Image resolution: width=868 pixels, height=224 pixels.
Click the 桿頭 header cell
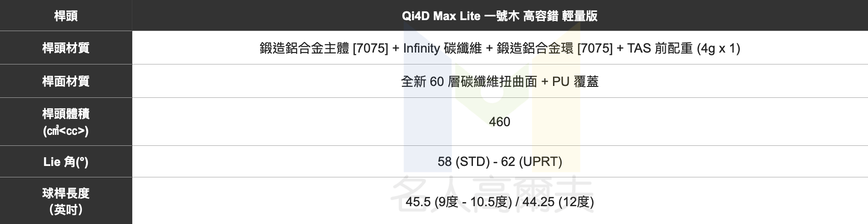click(x=66, y=16)
